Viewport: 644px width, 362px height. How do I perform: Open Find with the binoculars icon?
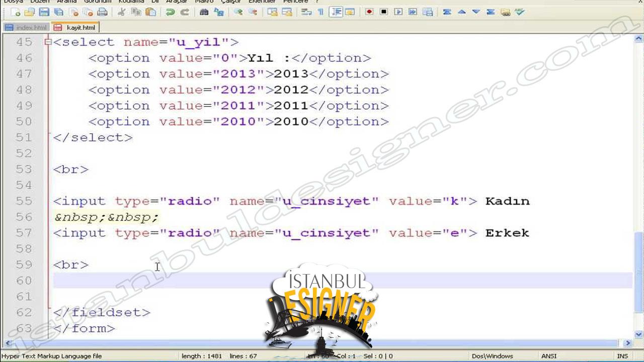[x=204, y=12]
